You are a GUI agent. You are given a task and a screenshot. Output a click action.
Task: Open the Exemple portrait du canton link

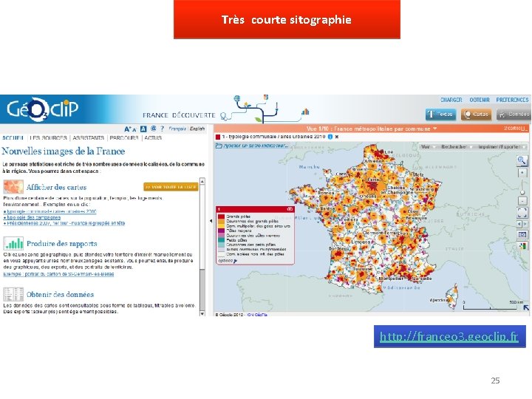pos(58,274)
